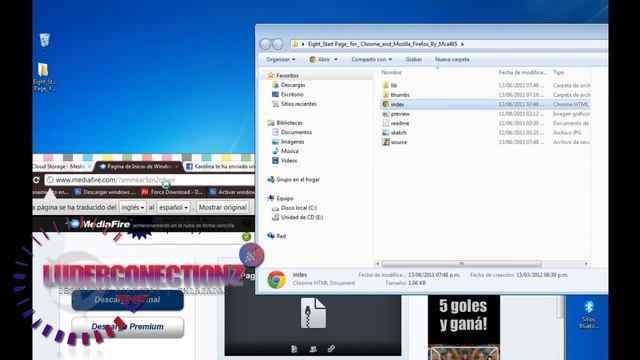The image size is (640, 360).
Task: Open Disco local (C:)
Action: tap(298, 208)
